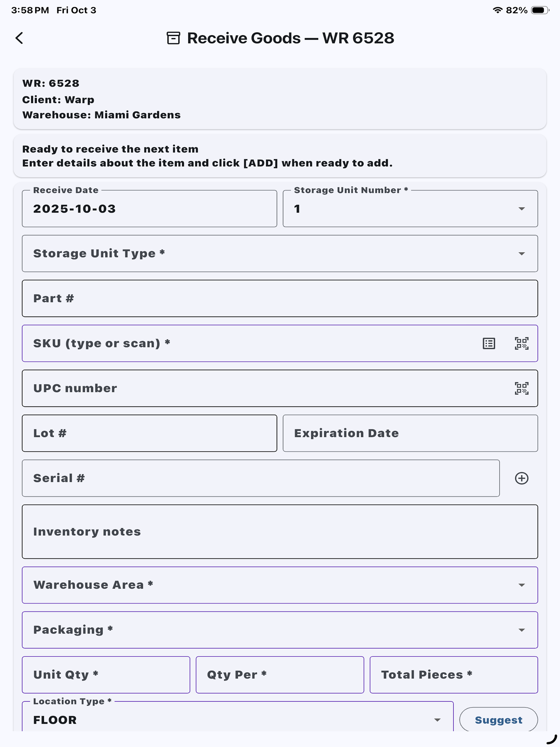This screenshot has width=560, height=747.
Task: Focus the Part # field
Action: click(280, 299)
